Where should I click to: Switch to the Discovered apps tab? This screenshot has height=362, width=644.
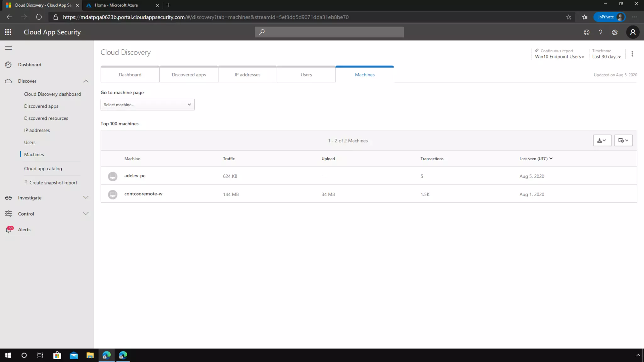point(189,75)
